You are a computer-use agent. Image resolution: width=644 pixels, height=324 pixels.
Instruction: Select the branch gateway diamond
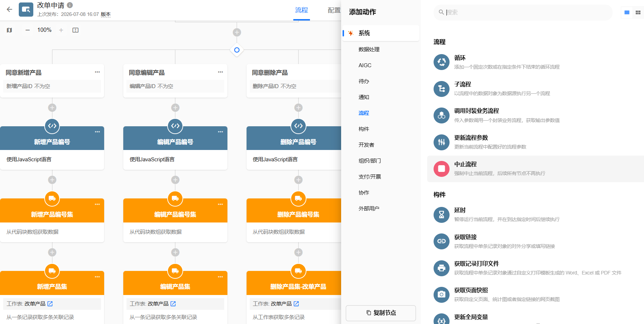237,50
